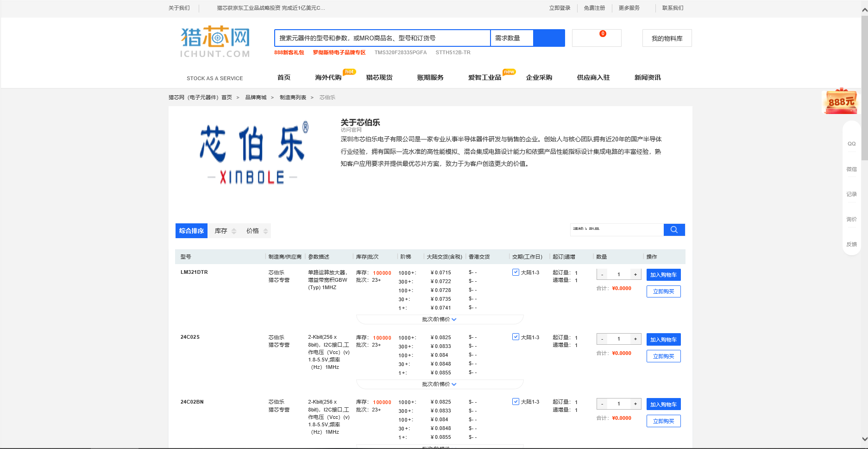Open product LM321DTR model link
The height and width of the screenshot is (449, 868).
click(194, 272)
